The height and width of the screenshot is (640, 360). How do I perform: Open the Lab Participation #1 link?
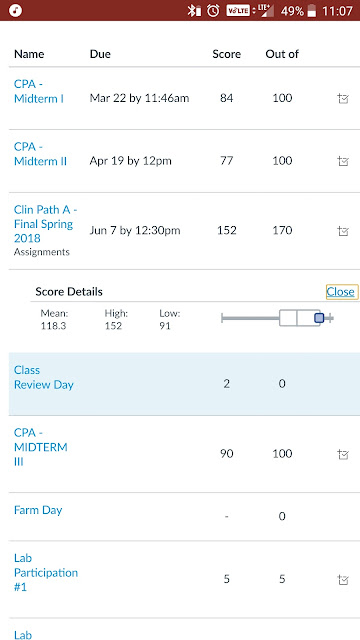[x=46, y=572]
